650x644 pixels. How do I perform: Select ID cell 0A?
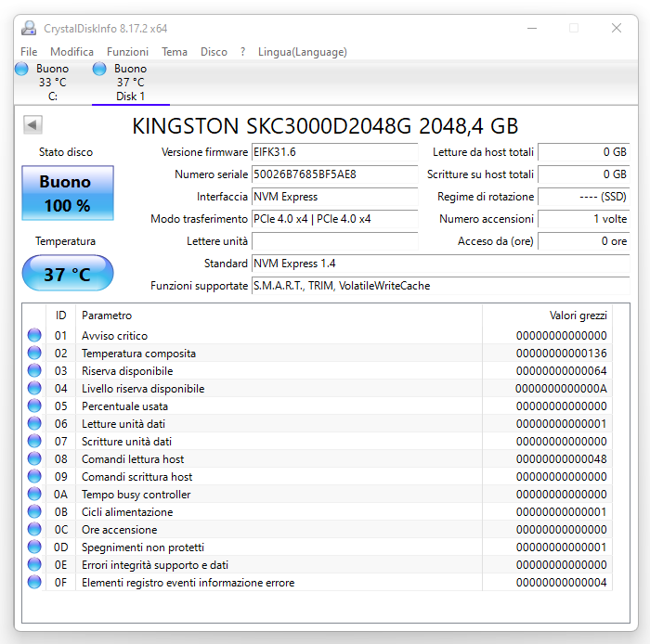pos(60,495)
